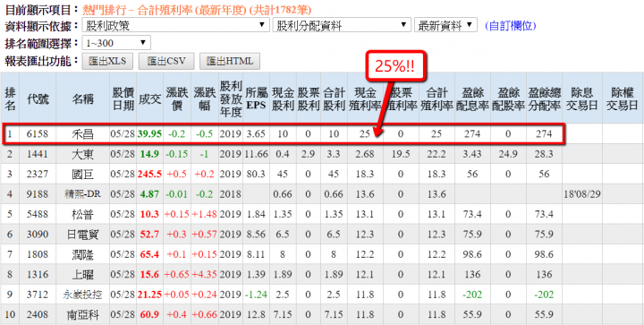
Task: Open stock name 日電貿
Action: pos(82,235)
